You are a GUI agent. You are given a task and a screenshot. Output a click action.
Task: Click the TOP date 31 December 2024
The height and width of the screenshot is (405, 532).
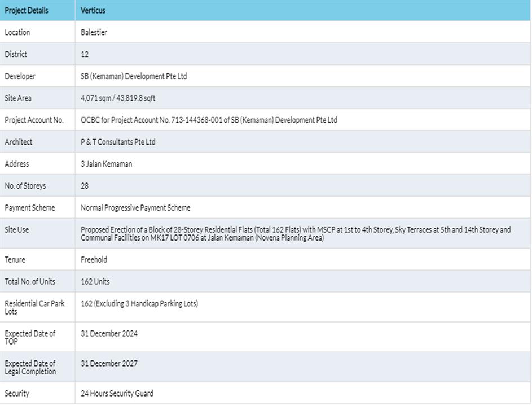(x=109, y=333)
